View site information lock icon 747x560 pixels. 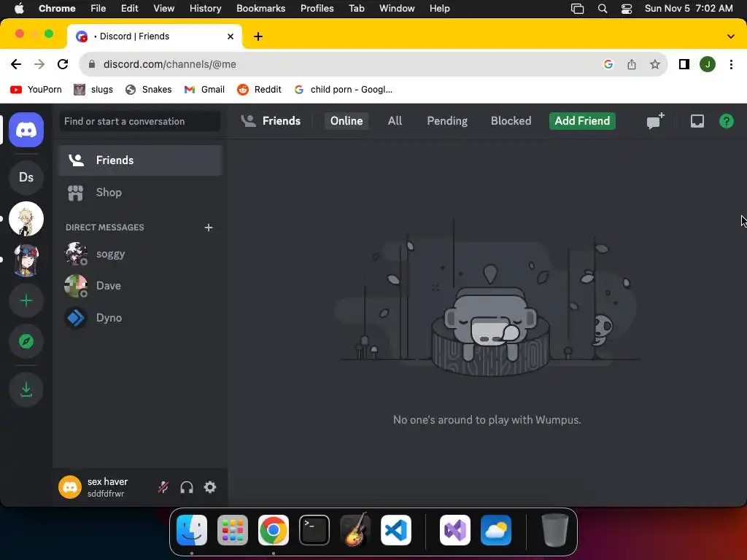pyautogui.click(x=92, y=64)
